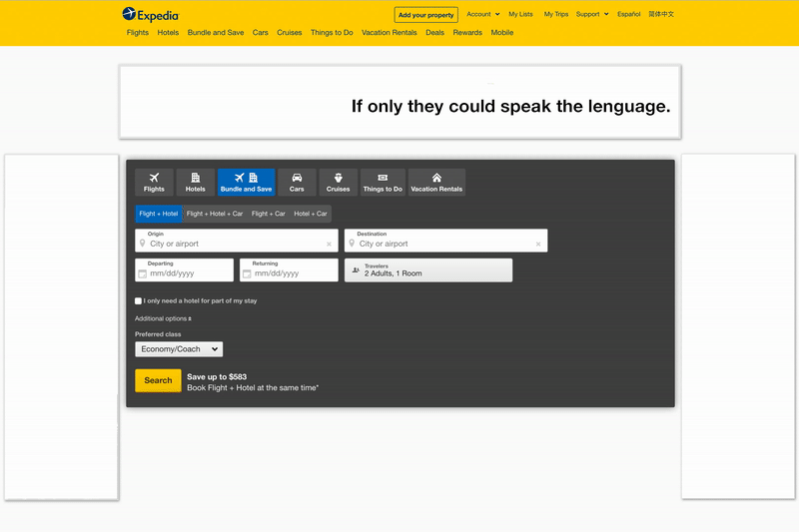Switch language to Español
The image size is (799, 532).
629,14
